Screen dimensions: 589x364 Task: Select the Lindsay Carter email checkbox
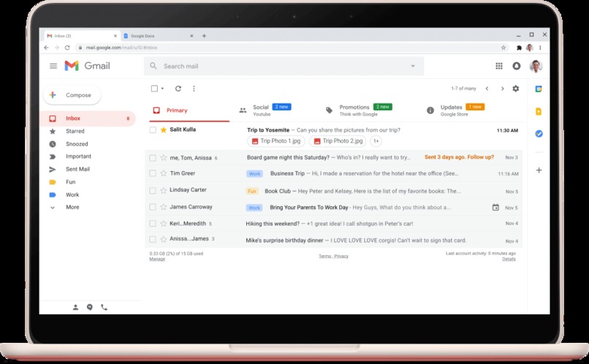point(153,191)
